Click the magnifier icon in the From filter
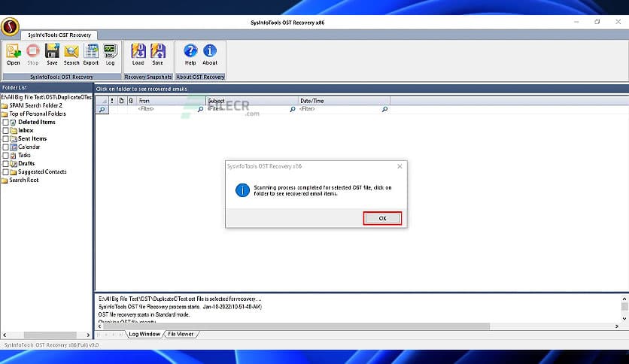The height and width of the screenshot is (364, 629). point(201,109)
